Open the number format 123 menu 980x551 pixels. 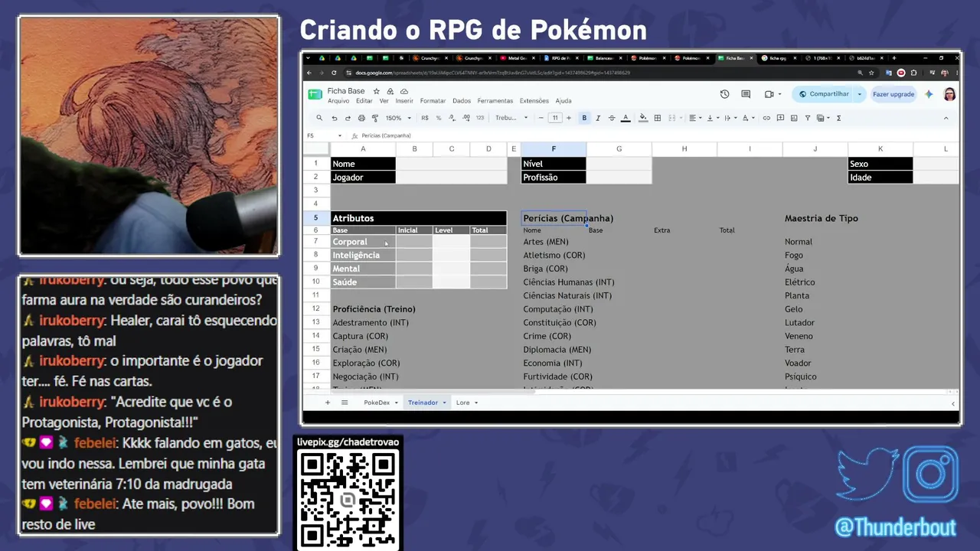480,118
